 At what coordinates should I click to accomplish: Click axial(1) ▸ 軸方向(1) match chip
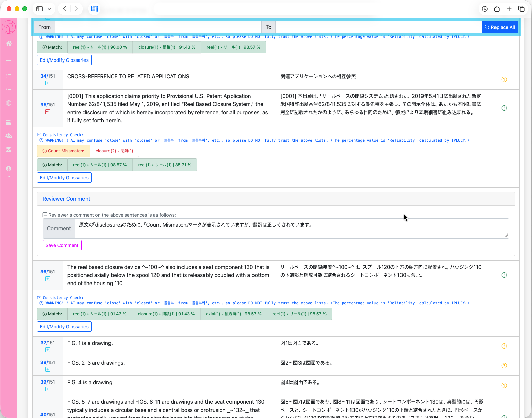click(x=234, y=314)
